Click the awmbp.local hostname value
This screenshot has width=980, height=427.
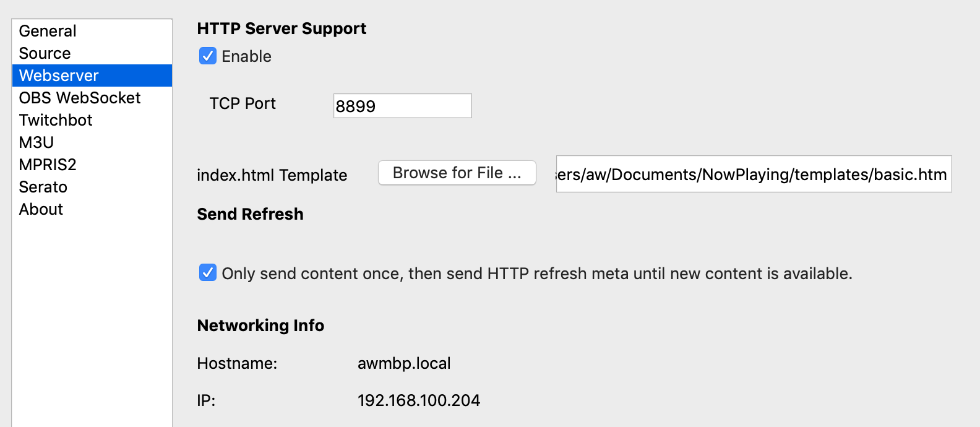(404, 363)
